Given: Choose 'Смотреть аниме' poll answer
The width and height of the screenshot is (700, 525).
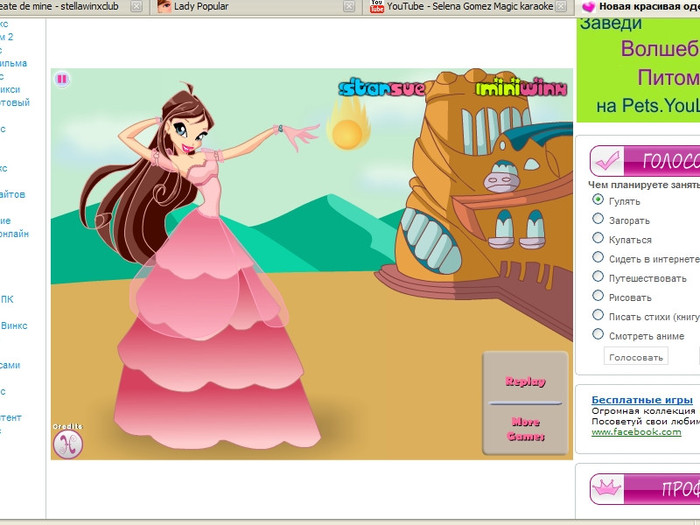Looking at the screenshot, I should (x=598, y=335).
